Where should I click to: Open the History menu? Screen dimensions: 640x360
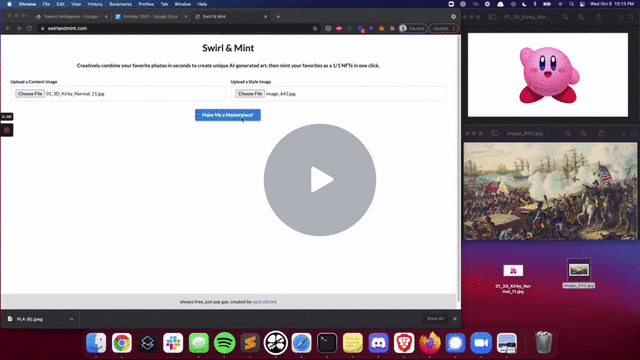95,4
